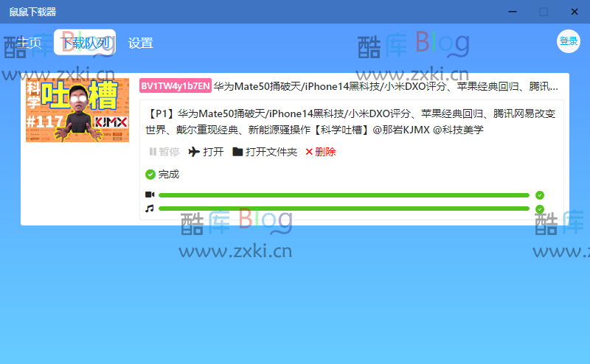590x364 pixels.
Task: Click the folder icon for 打开文件夹
Action: pyautogui.click(x=237, y=152)
